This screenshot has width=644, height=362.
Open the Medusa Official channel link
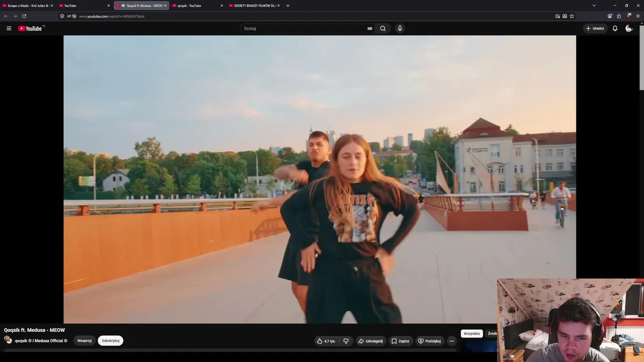[x=48, y=341]
